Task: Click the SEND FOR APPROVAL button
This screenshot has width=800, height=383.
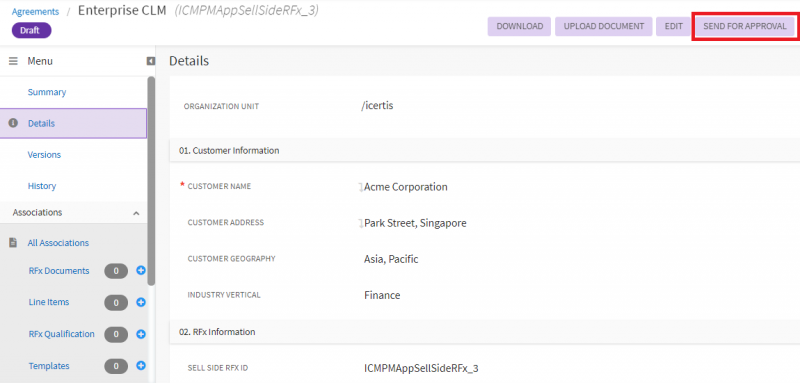Action: [745, 27]
